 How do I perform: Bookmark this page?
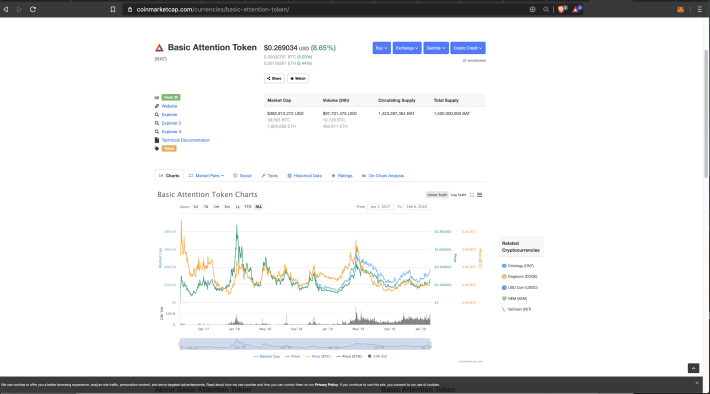click(x=113, y=9)
